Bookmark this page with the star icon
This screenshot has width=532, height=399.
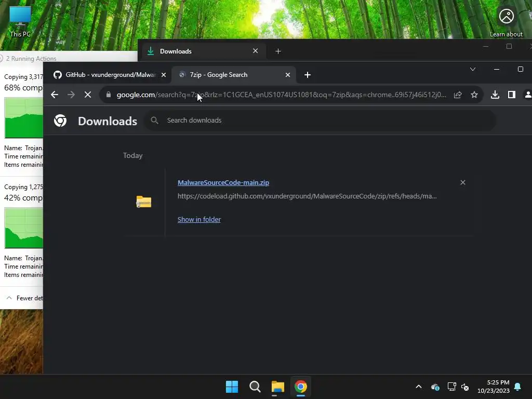point(474,95)
